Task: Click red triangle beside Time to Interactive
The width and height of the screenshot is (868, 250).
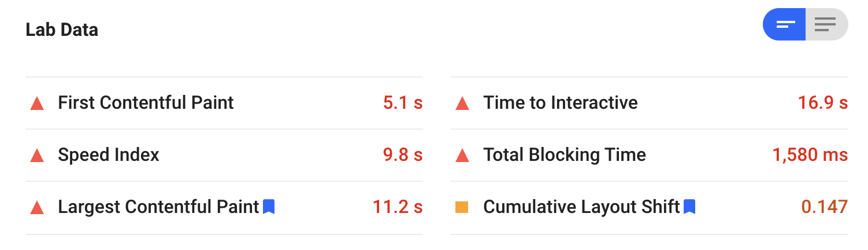Action: pyautogui.click(x=462, y=104)
